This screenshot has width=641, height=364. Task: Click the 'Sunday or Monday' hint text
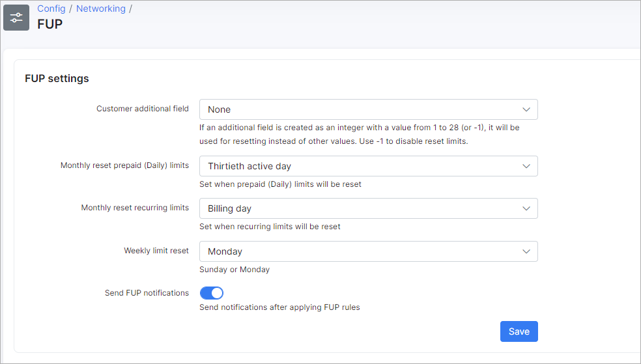click(235, 270)
